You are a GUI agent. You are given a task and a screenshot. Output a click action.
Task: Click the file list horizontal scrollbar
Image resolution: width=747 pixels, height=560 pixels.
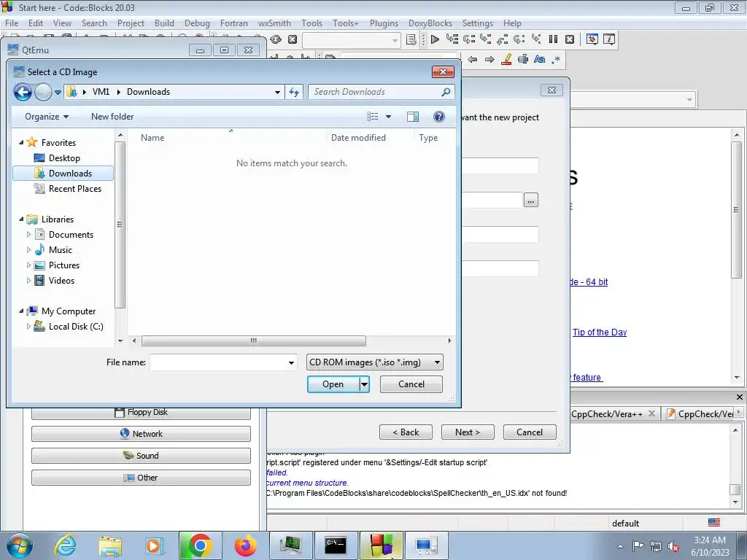254,341
